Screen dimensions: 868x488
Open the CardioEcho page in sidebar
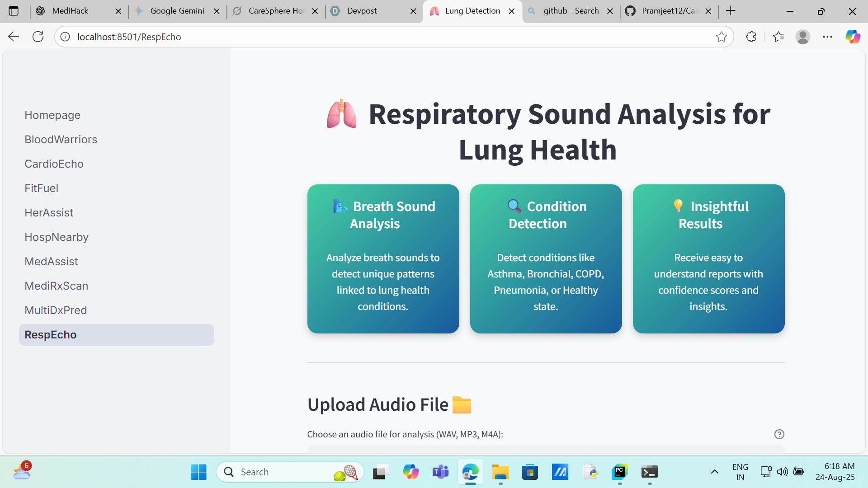pos(54,164)
